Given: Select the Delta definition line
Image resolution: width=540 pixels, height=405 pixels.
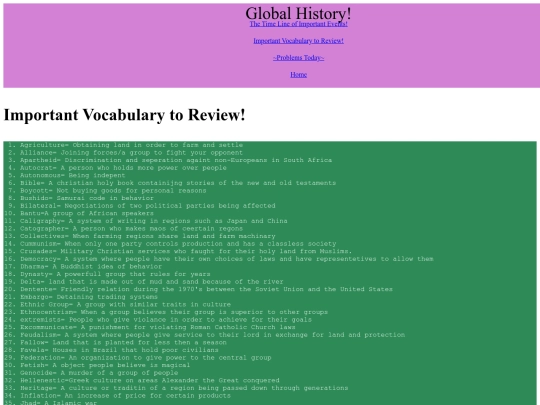Looking at the screenshot, I should [x=152, y=281].
